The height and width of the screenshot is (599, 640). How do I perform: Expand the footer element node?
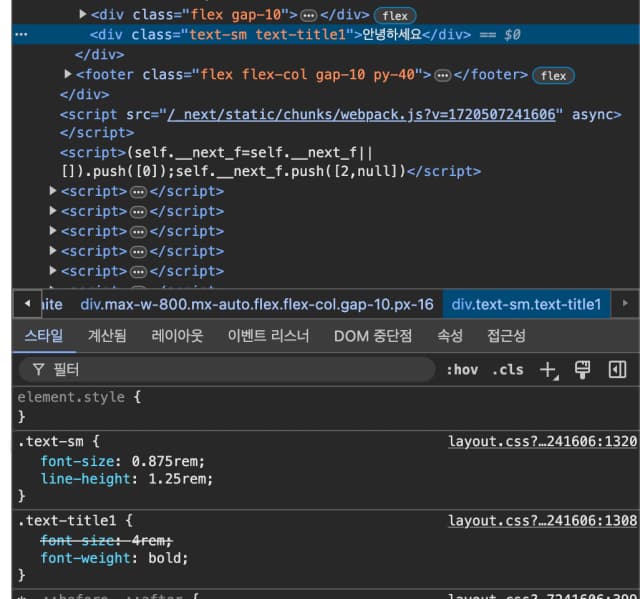[68, 74]
